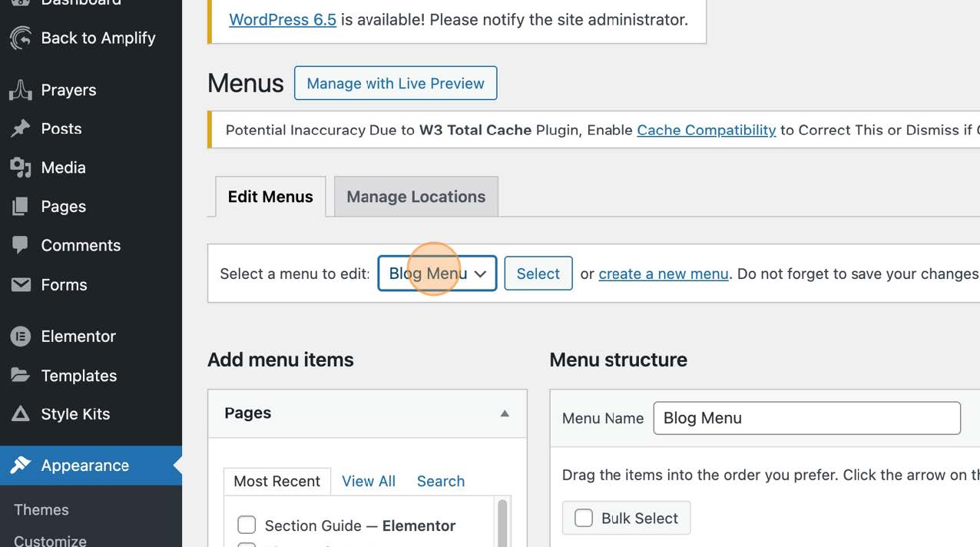Screen dimensions: 980x547
Task: Switch to the Manage Locations tab
Action: (x=416, y=196)
